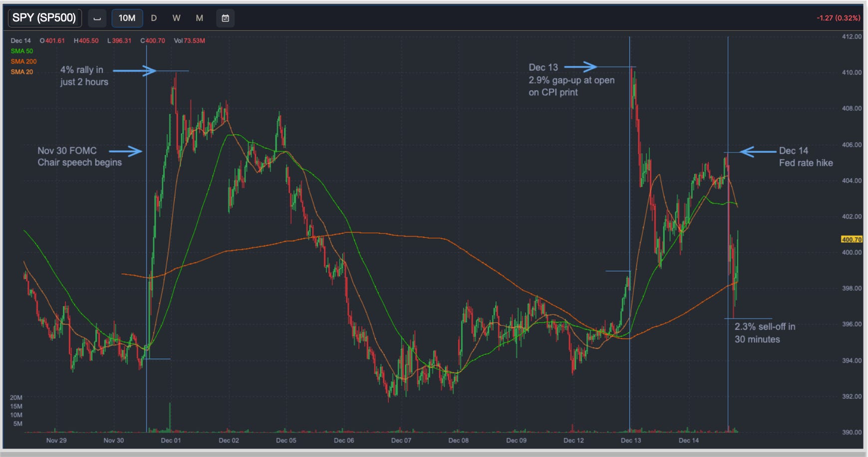Screen dimensions: 868x457
Task: Click the Dec 02 date axis label
Action: click(x=229, y=441)
